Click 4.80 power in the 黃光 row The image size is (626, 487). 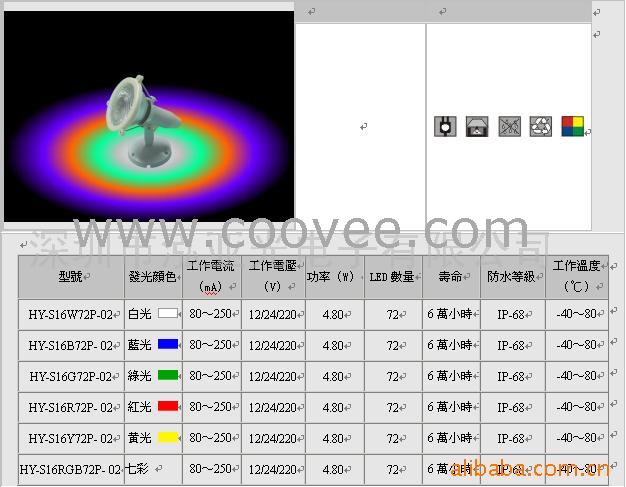[333, 439]
